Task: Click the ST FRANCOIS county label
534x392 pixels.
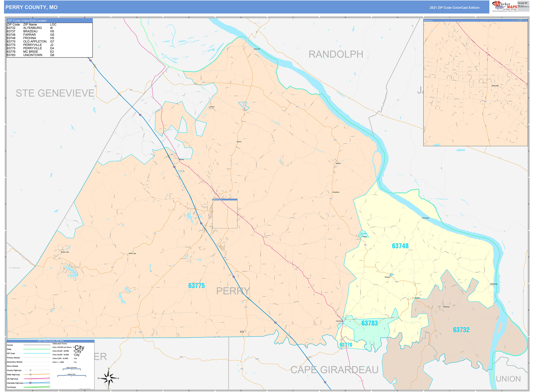Action: coord(14,268)
